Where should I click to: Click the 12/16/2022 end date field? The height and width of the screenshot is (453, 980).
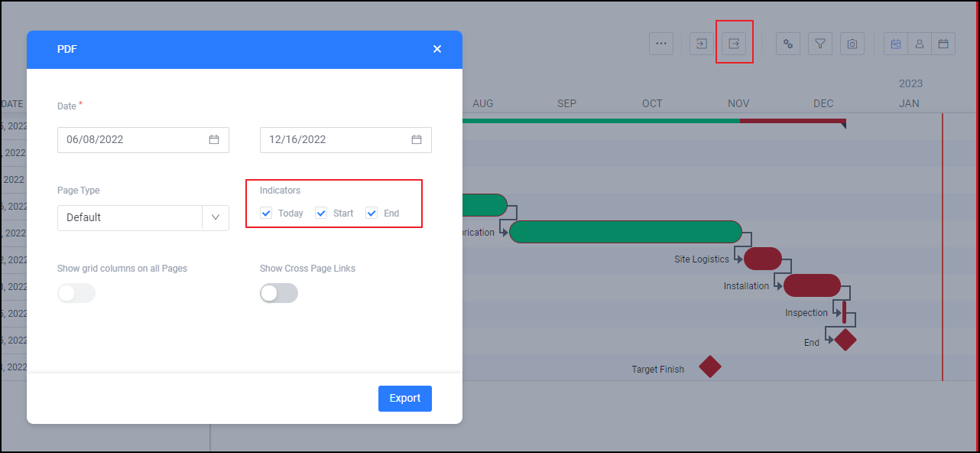pyautogui.click(x=346, y=139)
